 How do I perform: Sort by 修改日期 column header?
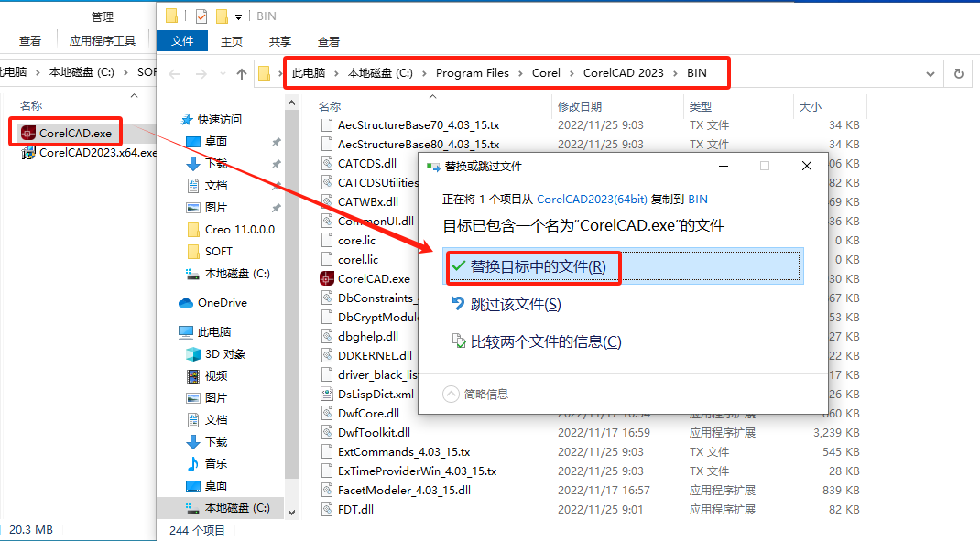(580, 107)
